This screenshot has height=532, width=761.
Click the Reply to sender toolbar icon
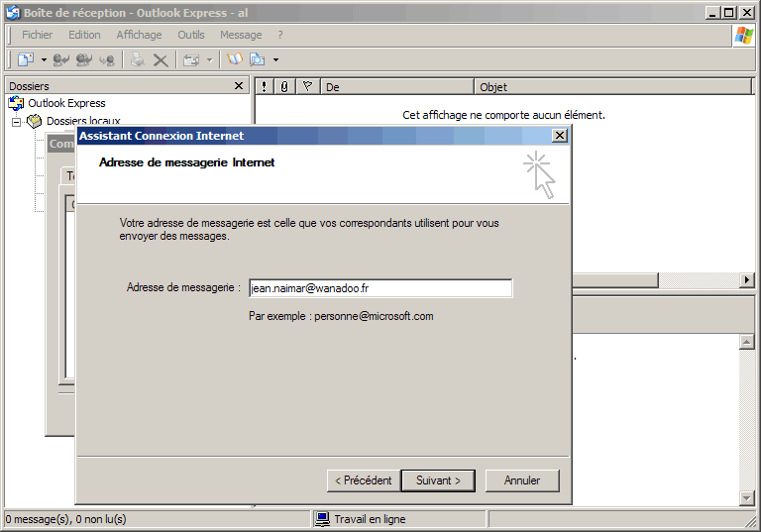(61, 60)
